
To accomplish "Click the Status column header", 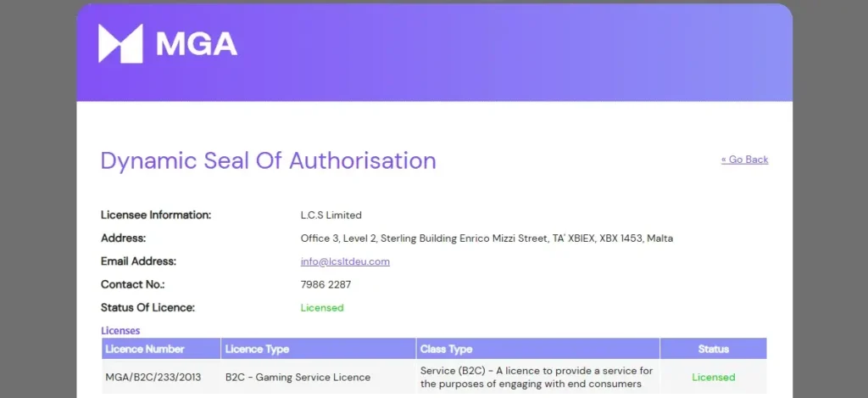I will tap(714, 349).
